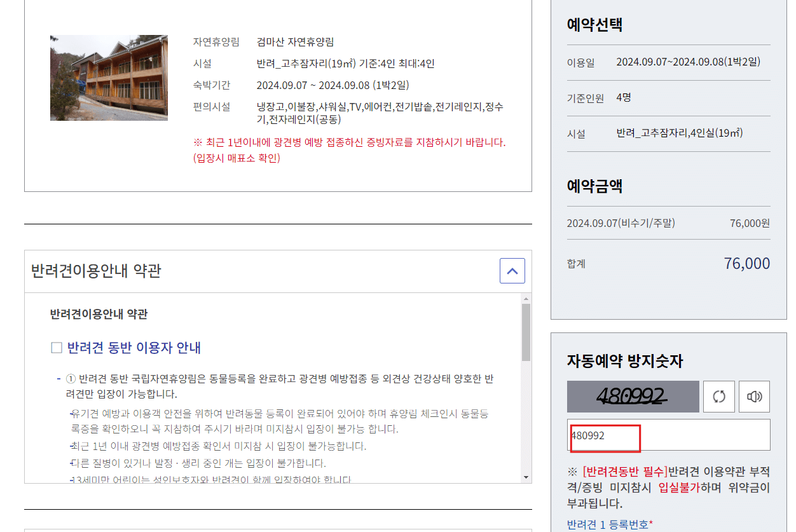Click the terms scrollbar up arrow
The height and width of the screenshot is (532, 796).
(x=526, y=298)
